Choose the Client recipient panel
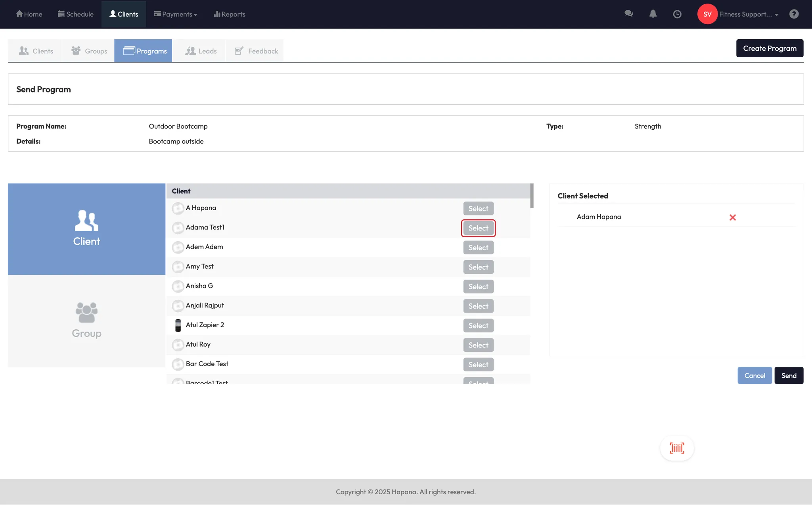This screenshot has height=505, width=812. (86, 229)
